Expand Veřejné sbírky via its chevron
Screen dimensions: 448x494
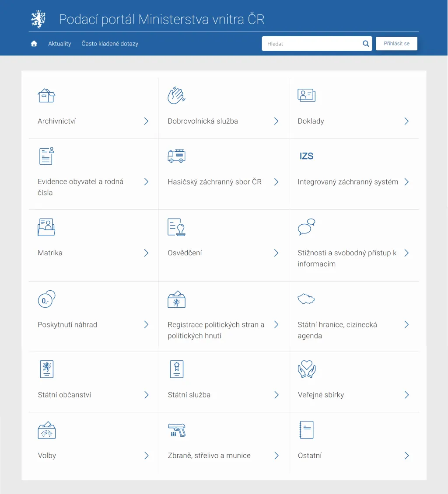click(407, 395)
